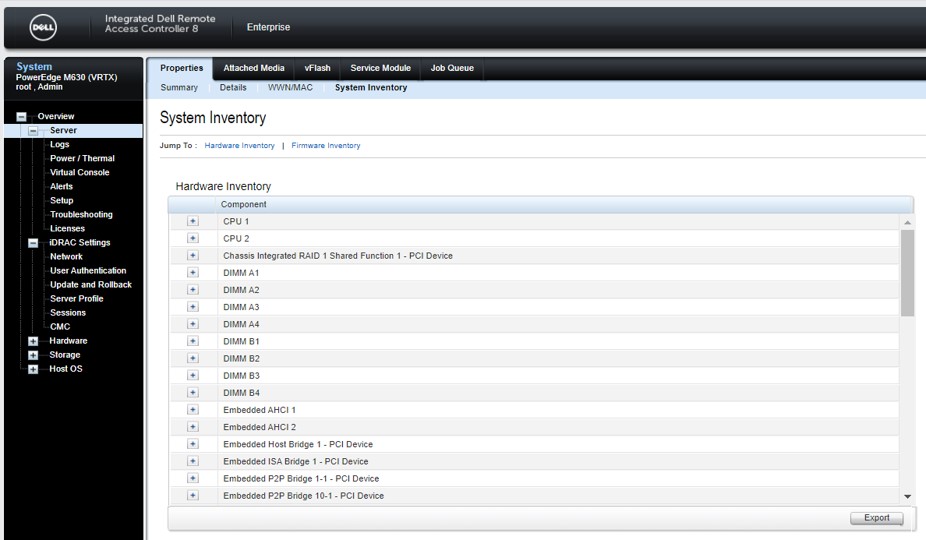The width and height of the screenshot is (926, 540).
Task: Expand the CPU 2 inventory entry
Action: coord(193,239)
